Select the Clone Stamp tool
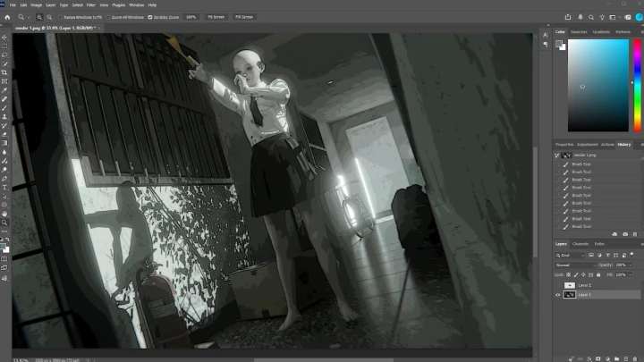Screen dimensions: 644x362 click(4, 116)
